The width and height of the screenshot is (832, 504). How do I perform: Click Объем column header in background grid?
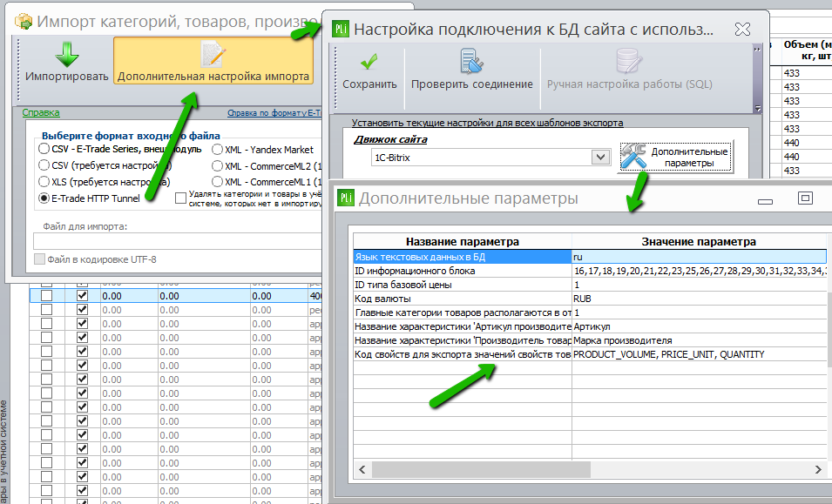click(x=807, y=50)
